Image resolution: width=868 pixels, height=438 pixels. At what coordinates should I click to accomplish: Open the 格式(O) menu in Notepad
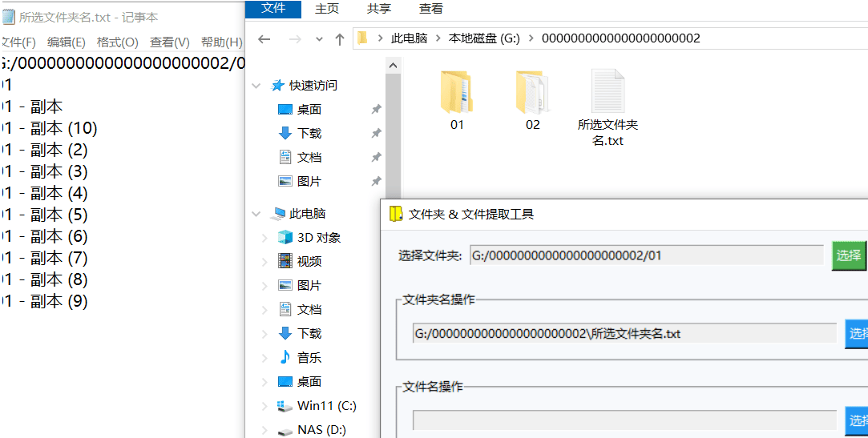click(x=117, y=42)
